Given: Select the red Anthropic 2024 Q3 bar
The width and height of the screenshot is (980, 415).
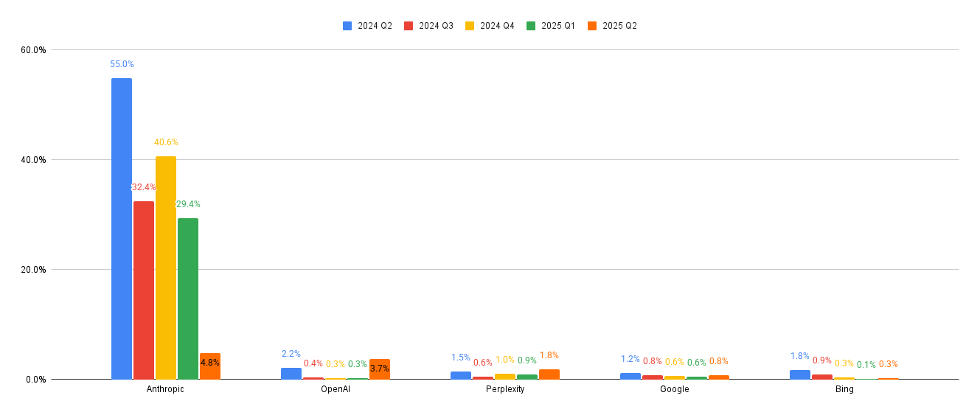Looking at the screenshot, I should 144,290.
